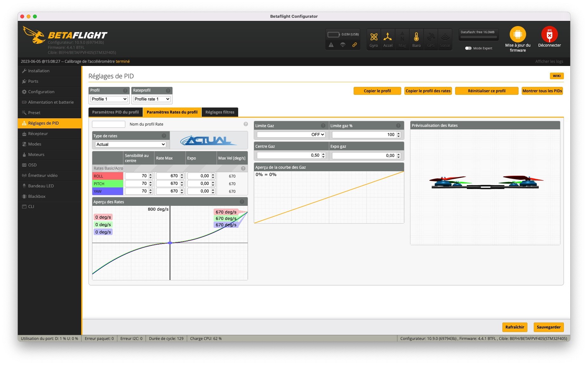Click the arming-disabled parachute status icon
The image size is (588, 365).
pyautogui.click(x=343, y=45)
